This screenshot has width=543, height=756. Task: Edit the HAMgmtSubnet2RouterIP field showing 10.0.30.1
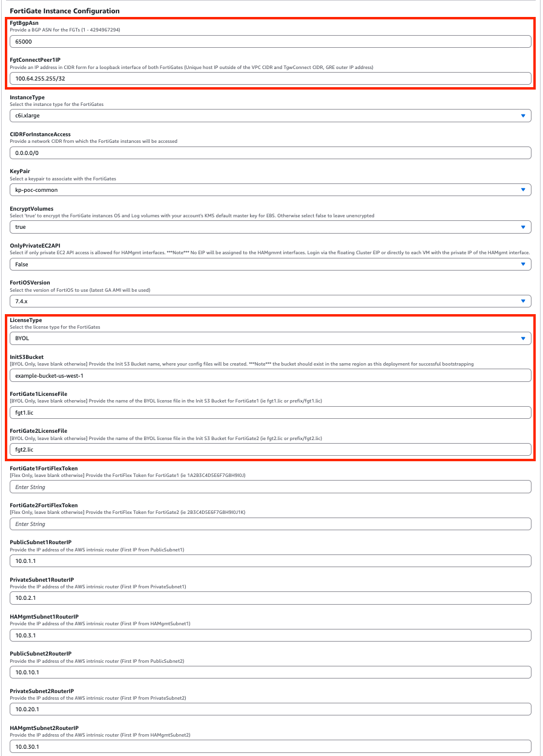(270, 746)
